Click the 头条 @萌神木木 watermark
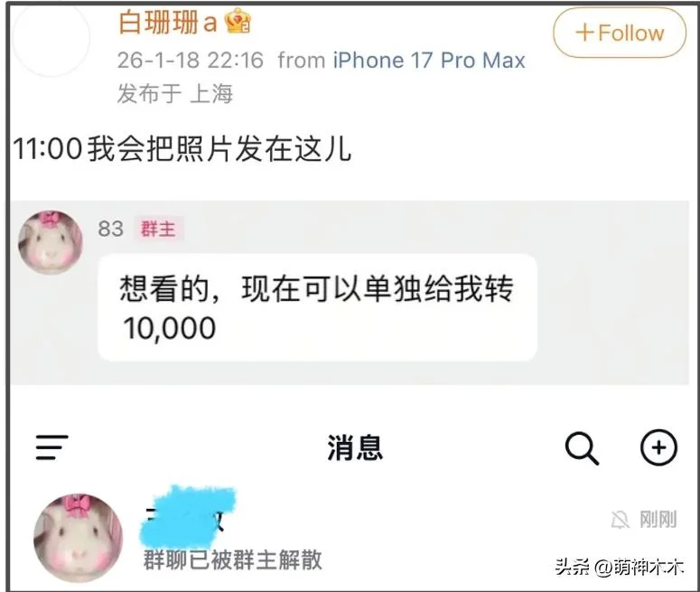 coord(620,567)
